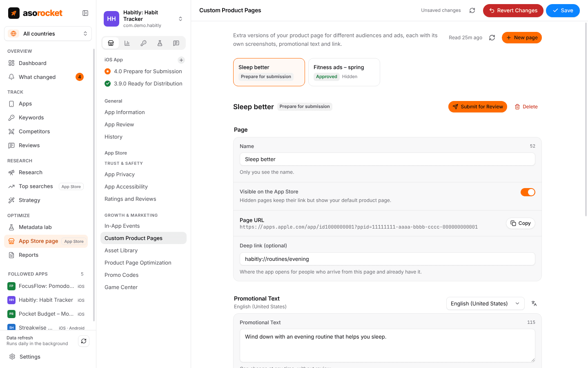Go to Apps in Track section
The width and height of the screenshot is (588, 368).
pyautogui.click(x=46, y=104)
